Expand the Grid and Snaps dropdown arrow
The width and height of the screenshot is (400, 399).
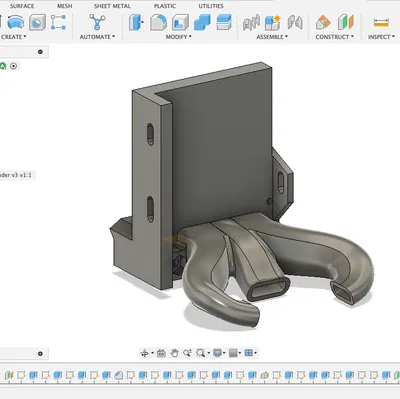(240, 353)
